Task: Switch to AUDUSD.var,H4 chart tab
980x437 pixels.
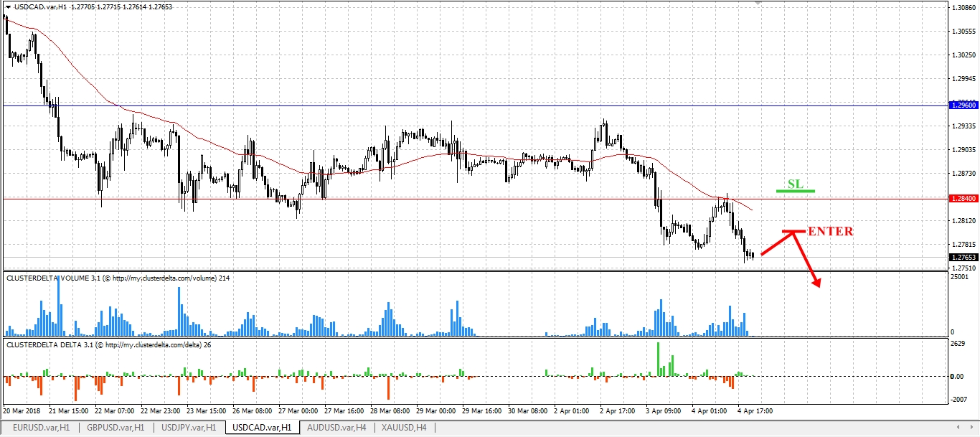Action: pyautogui.click(x=336, y=428)
